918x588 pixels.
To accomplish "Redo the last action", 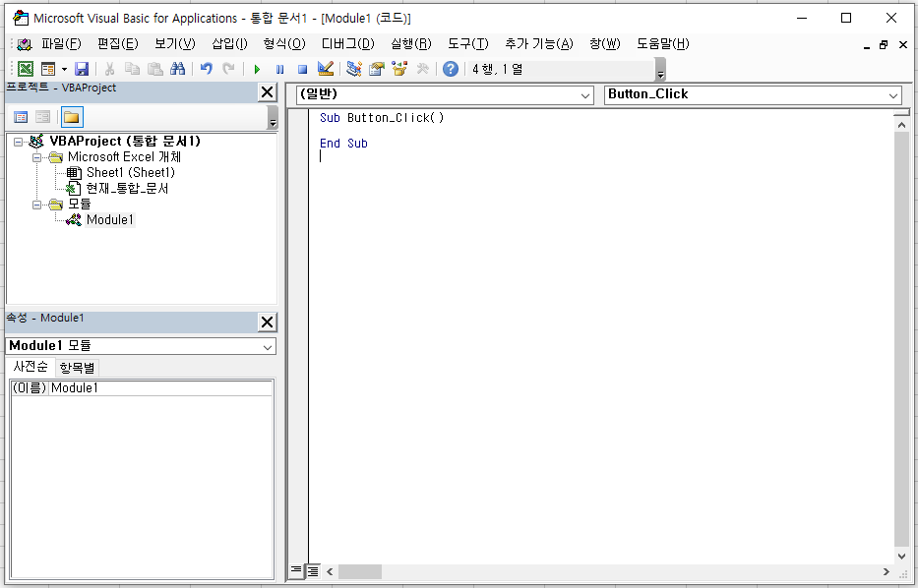I will (229, 69).
